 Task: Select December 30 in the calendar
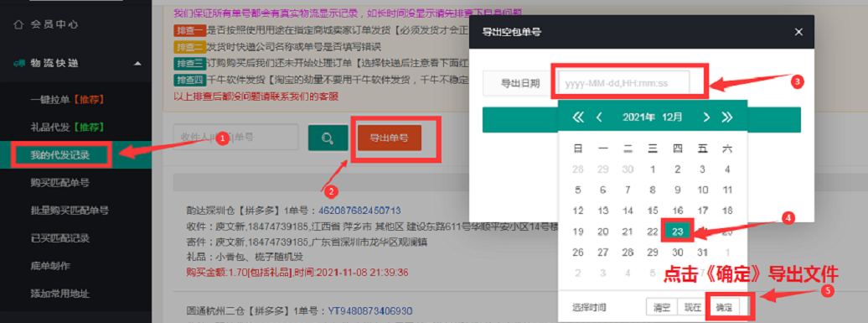coord(678,252)
